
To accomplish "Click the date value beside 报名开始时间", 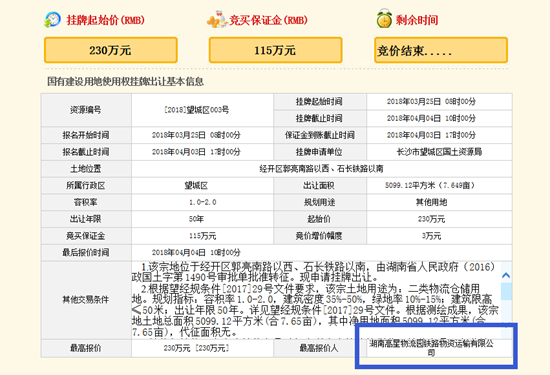I will 196,135.
